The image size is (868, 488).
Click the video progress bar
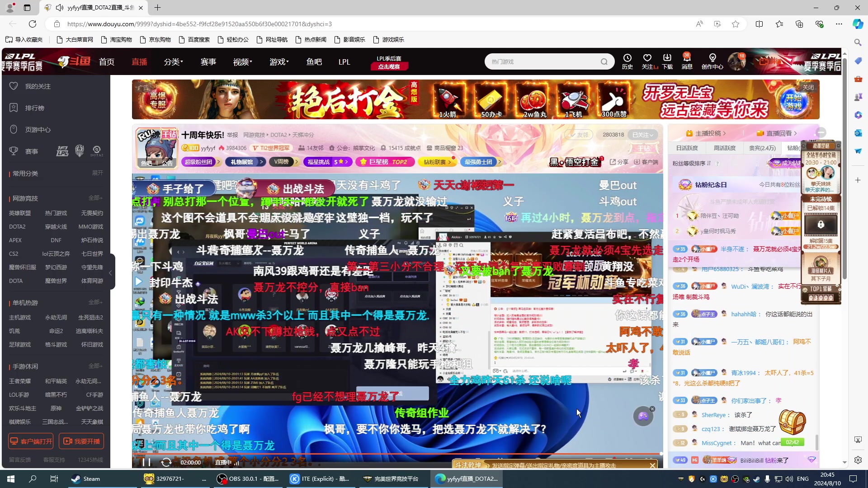(x=397, y=453)
